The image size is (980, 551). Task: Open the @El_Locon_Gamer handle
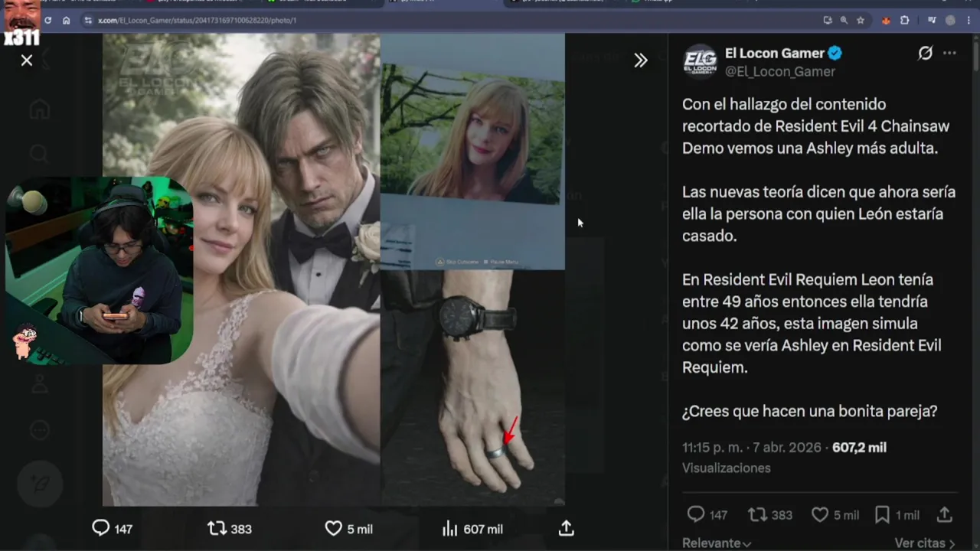coord(780,71)
